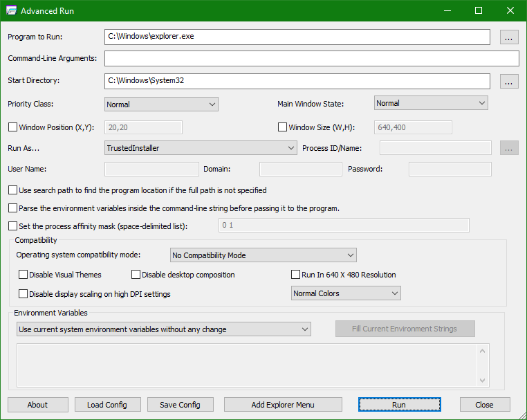The width and height of the screenshot is (527, 420).
Task: Click the Load Config button
Action: [108, 405]
